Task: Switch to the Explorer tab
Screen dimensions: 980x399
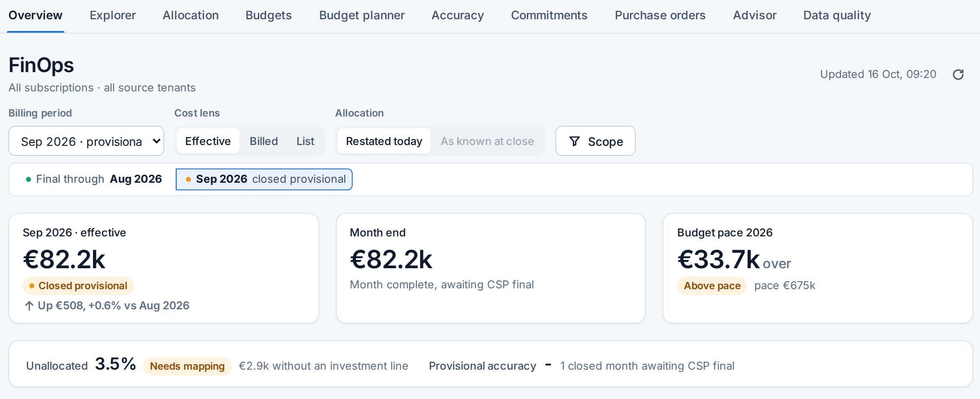Action: click(x=113, y=16)
